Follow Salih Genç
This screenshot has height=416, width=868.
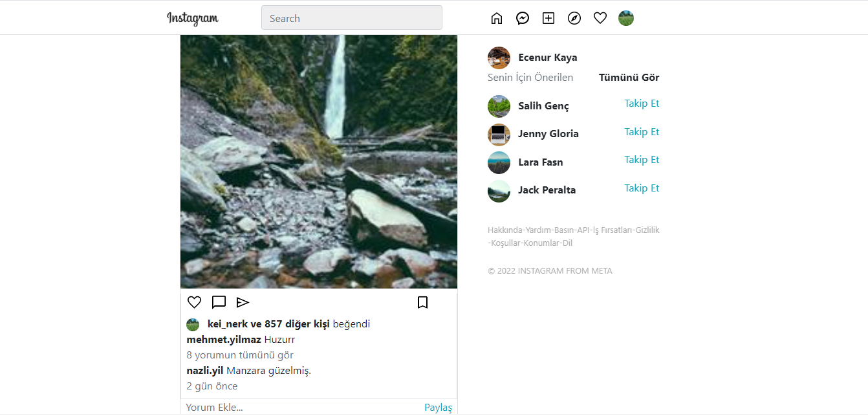[642, 103]
